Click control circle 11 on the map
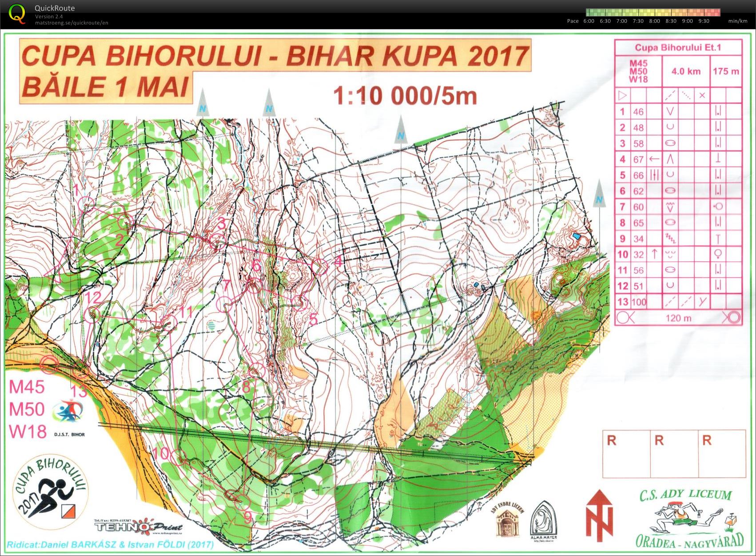Viewport: 756px width, 556px height. 169,322
